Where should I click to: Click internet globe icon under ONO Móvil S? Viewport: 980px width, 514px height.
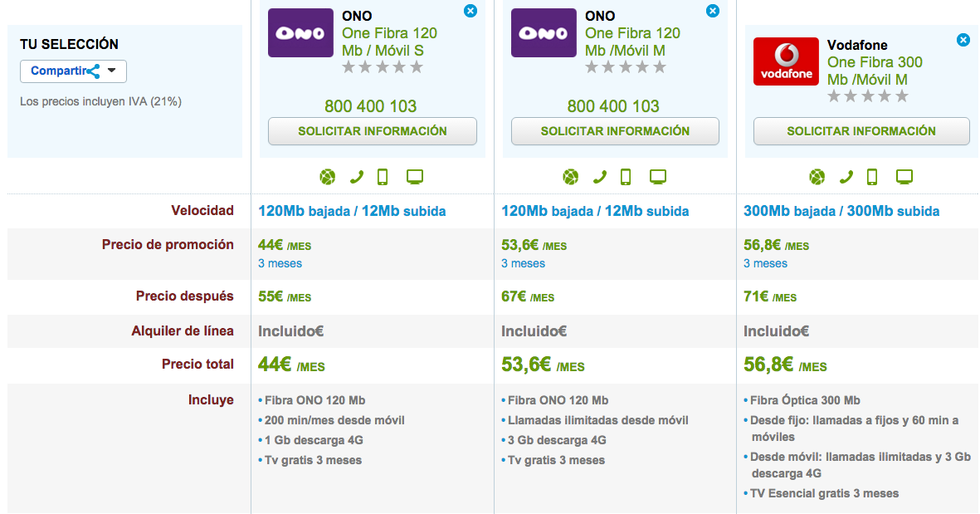(328, 178)
